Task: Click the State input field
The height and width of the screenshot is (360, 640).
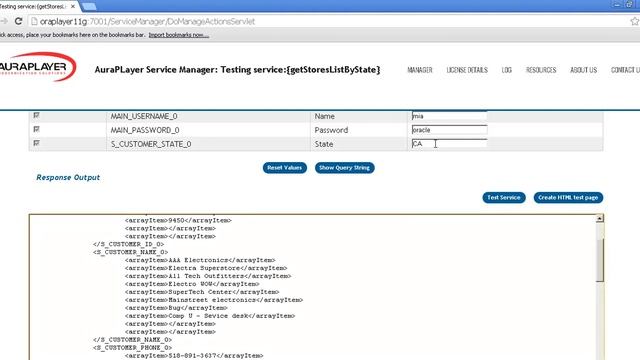Action: click(x=449, y=144)
